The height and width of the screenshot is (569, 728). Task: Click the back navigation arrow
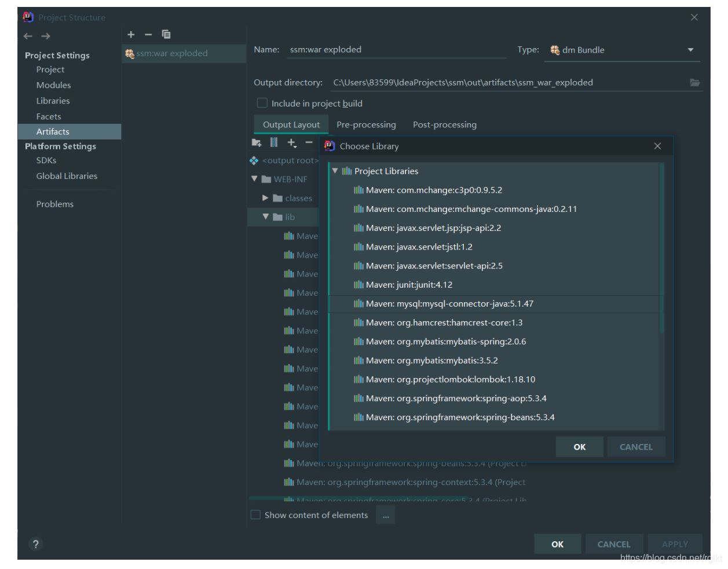click(x=28, y=36)
